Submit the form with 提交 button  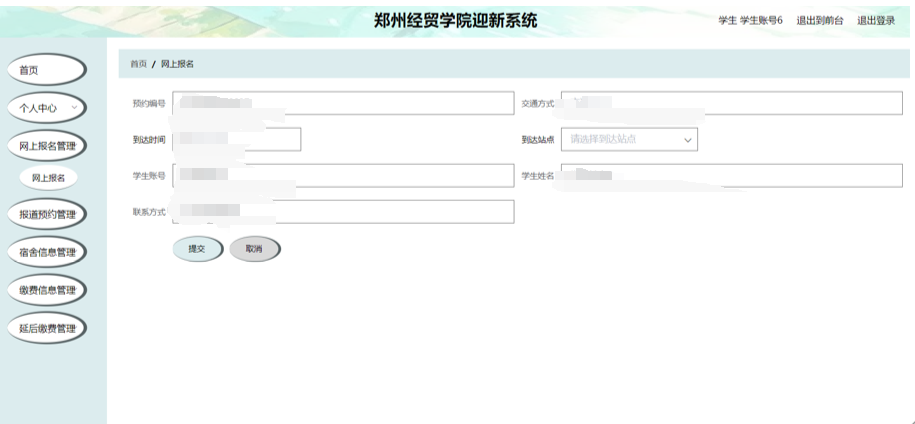coord(197,249)
